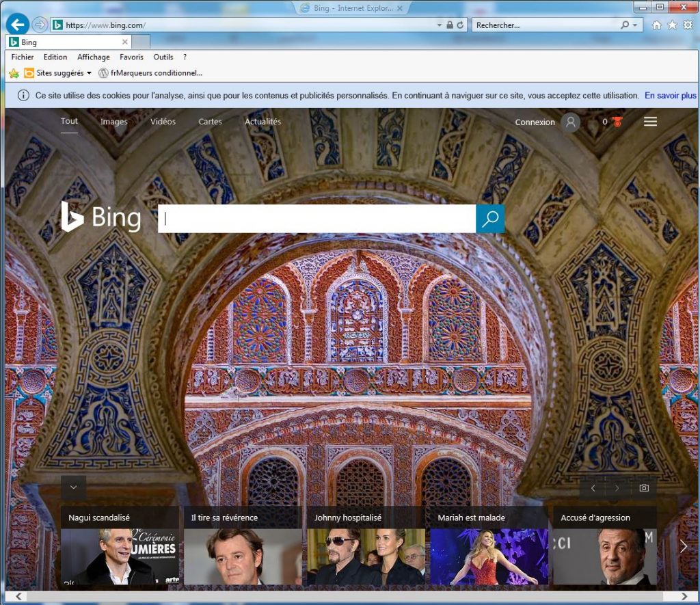Collapse the news carousel with chevron

73,487
